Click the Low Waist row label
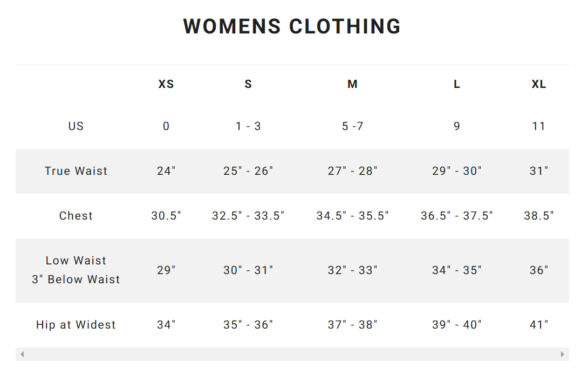Image resolution: width=588 pixels, height=368 pixels. (76, 270)
